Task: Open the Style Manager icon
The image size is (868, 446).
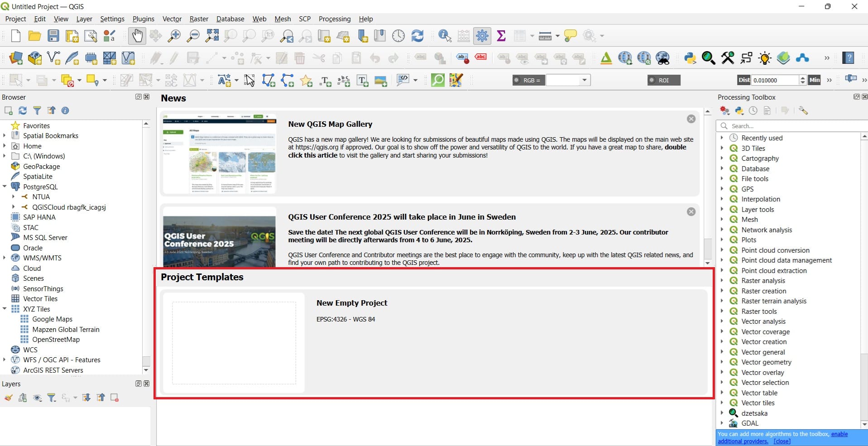Action: (110, 36)
